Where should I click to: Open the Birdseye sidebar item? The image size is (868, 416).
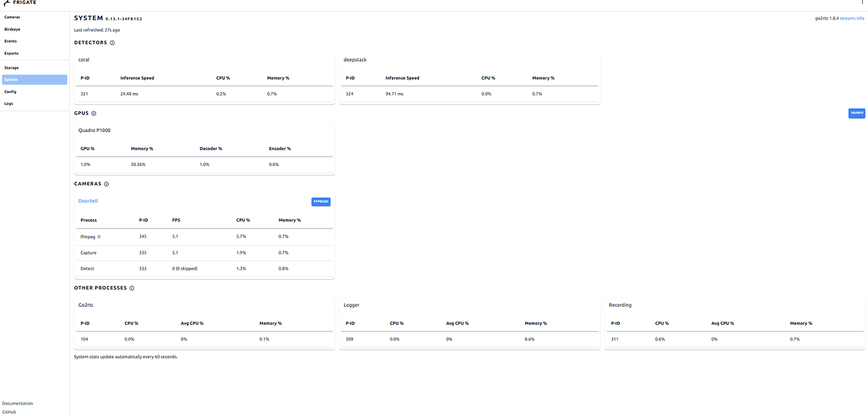12,29
